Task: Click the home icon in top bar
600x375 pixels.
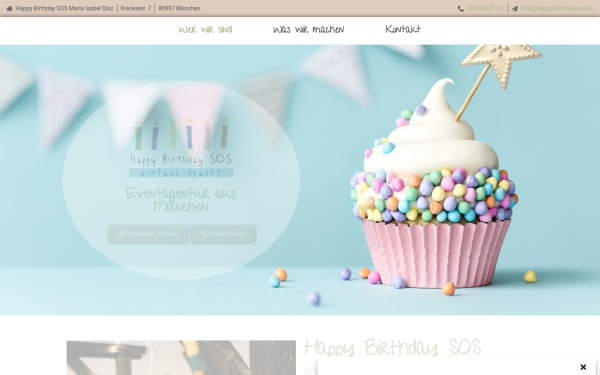Action: click(x=10, y=8)
